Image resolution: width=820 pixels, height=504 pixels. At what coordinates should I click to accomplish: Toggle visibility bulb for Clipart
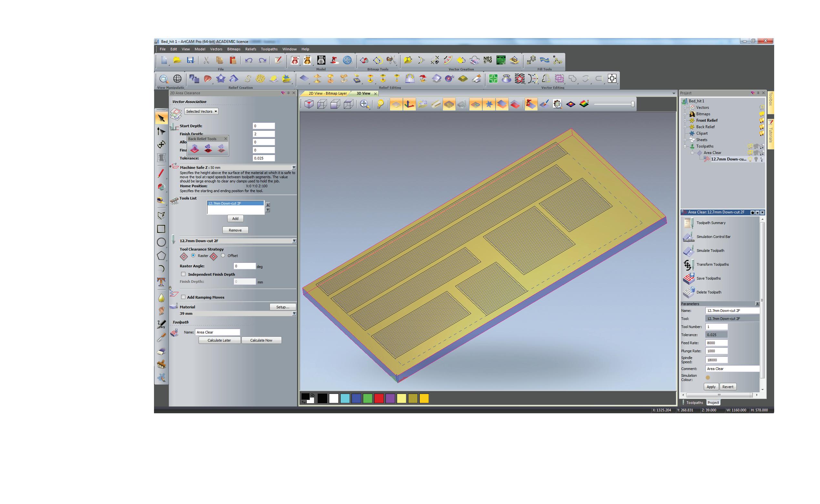(762, 133)
